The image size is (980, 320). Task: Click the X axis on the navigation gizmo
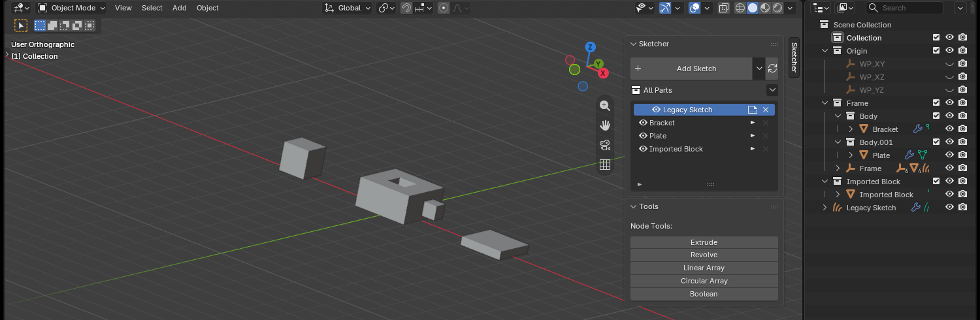pos(604,73)
